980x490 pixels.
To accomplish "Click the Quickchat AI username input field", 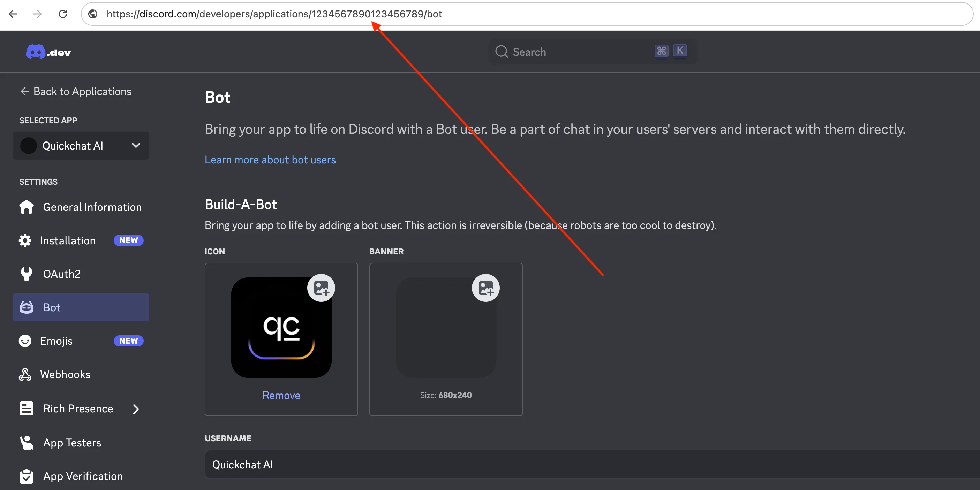I will tap(457, 464).
